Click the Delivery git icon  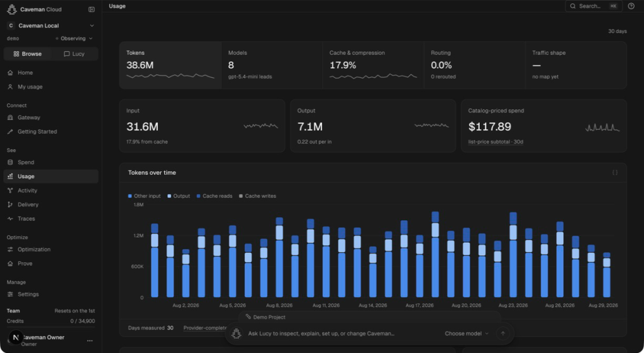click(x=10, y=205)
